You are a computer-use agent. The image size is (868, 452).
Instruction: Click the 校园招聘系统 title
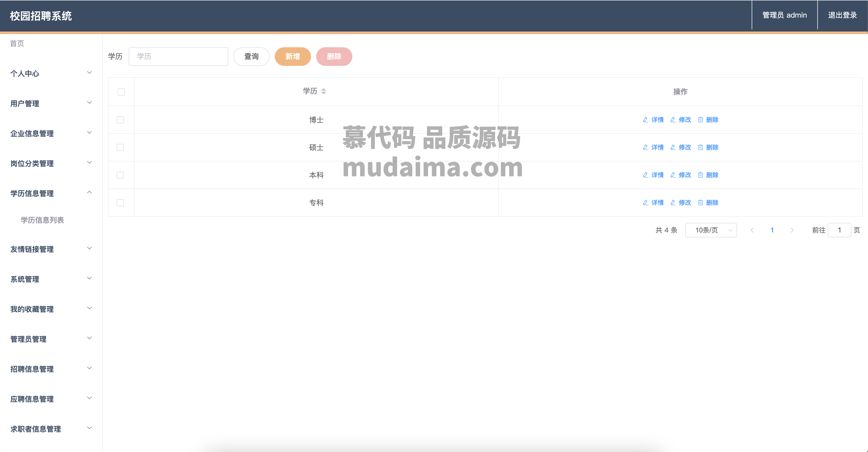(41, 16)
